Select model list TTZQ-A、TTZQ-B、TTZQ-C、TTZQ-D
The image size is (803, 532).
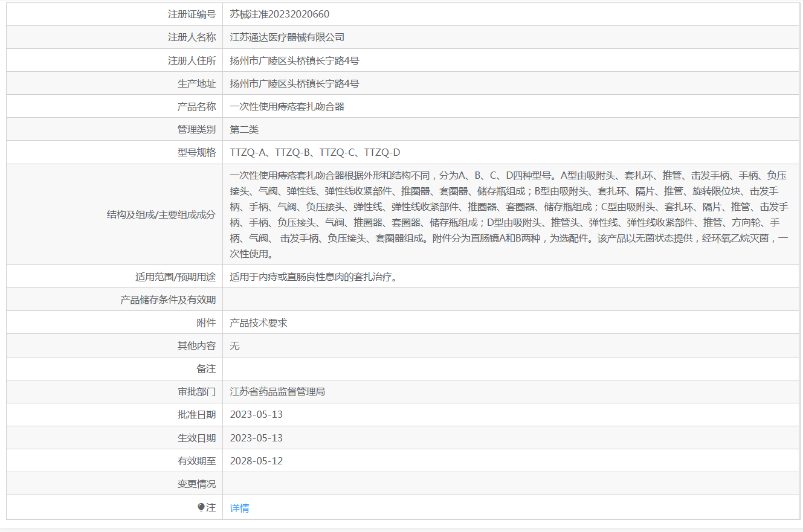(315, 152)
